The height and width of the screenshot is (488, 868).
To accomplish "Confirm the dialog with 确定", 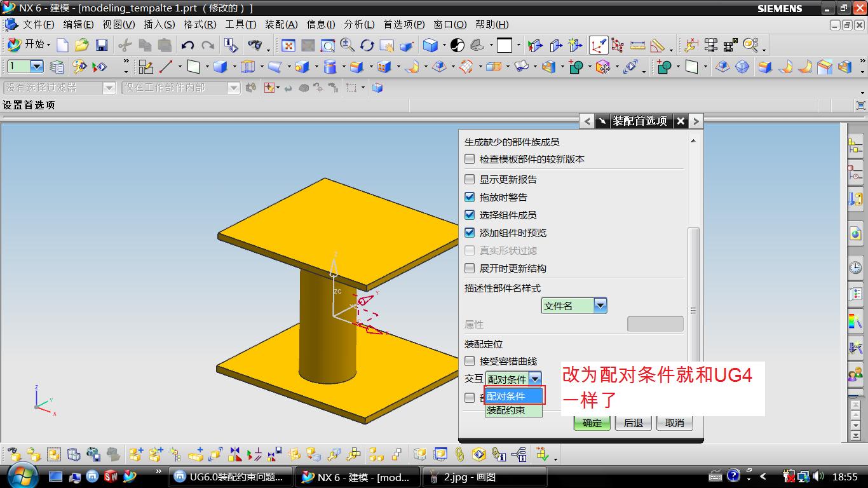I will coord(592,423).
